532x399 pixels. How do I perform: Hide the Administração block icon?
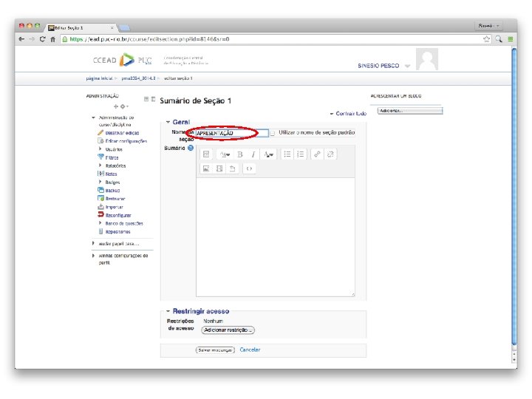click(x=146, y=99)
